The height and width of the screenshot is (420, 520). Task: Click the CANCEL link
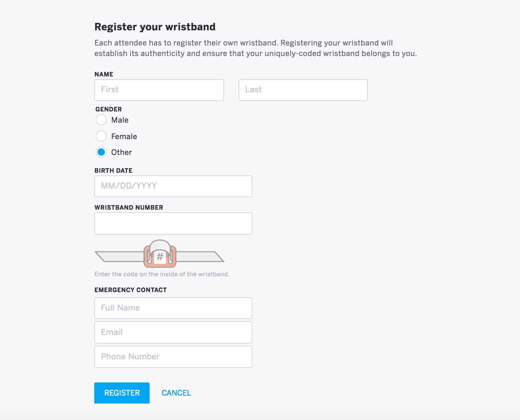point(176,393)
